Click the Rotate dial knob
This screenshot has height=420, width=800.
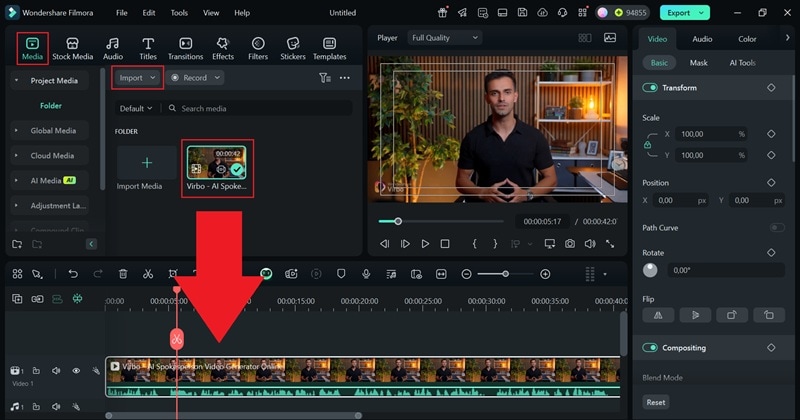[x=650, y=270]
